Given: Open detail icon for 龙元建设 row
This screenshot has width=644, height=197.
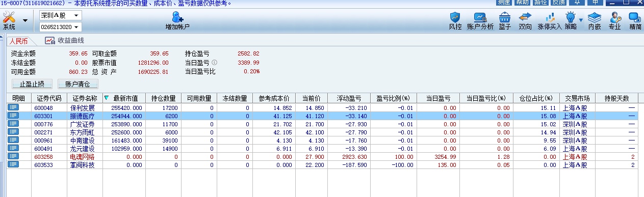Looking at the screenshot, I should pyautogui.click(x=13, y=148).
